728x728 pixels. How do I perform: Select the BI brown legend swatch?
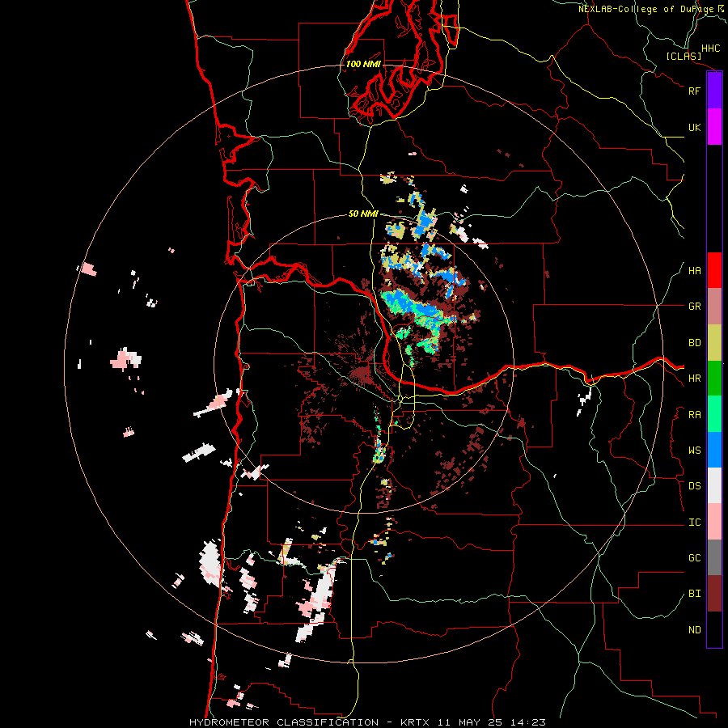click(714, 594)
